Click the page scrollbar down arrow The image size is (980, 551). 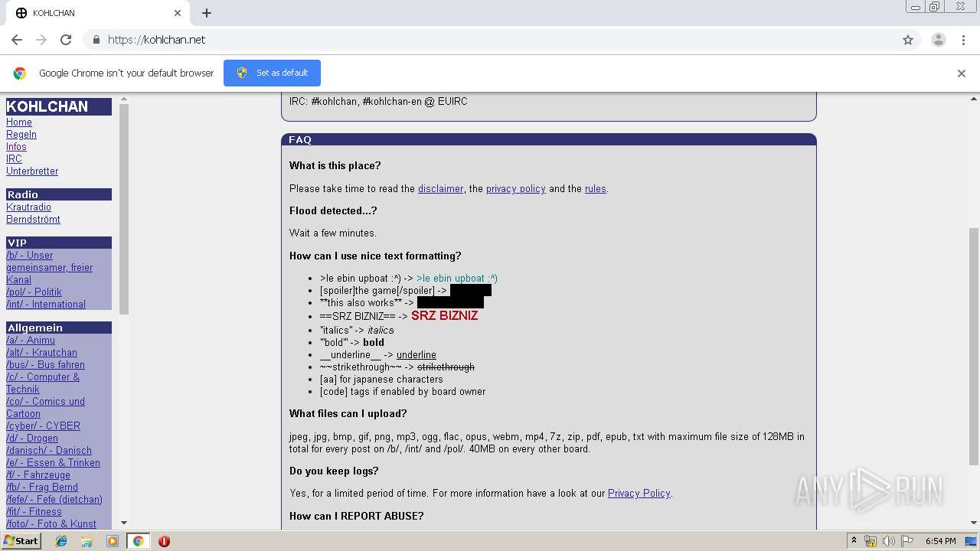(974, 523)
